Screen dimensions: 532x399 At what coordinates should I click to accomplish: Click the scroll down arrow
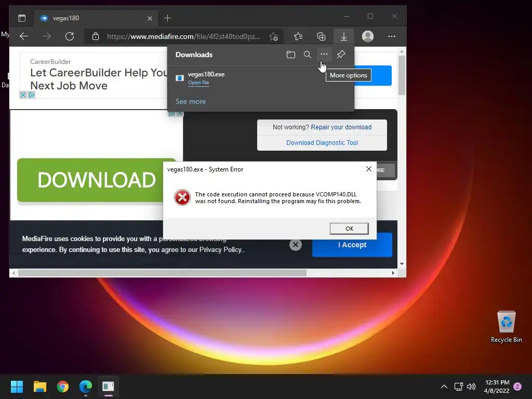tap(402, 263)
